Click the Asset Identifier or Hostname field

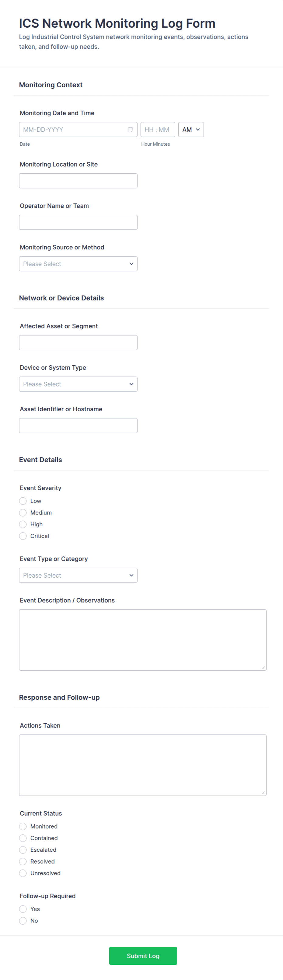point(78,426)
